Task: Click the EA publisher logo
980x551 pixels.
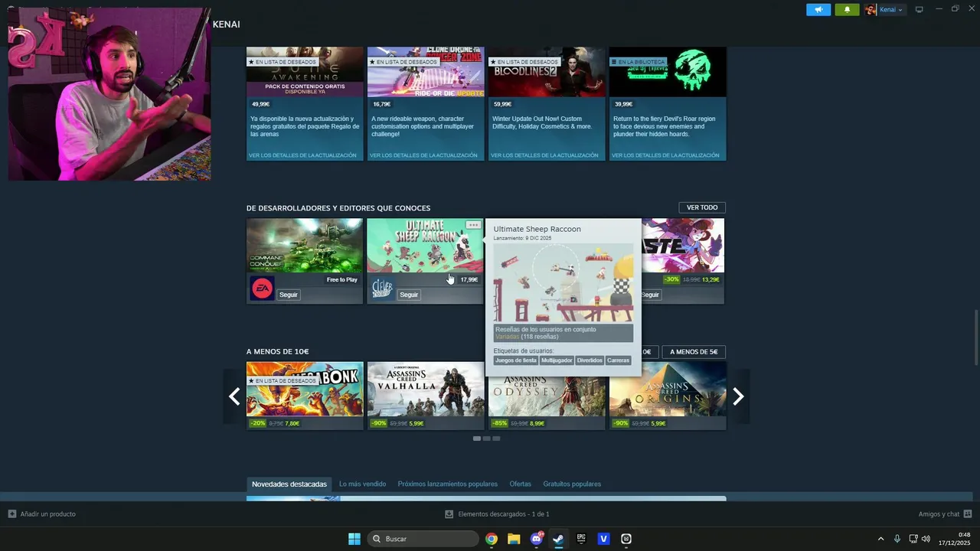Action: pos(262,289)
